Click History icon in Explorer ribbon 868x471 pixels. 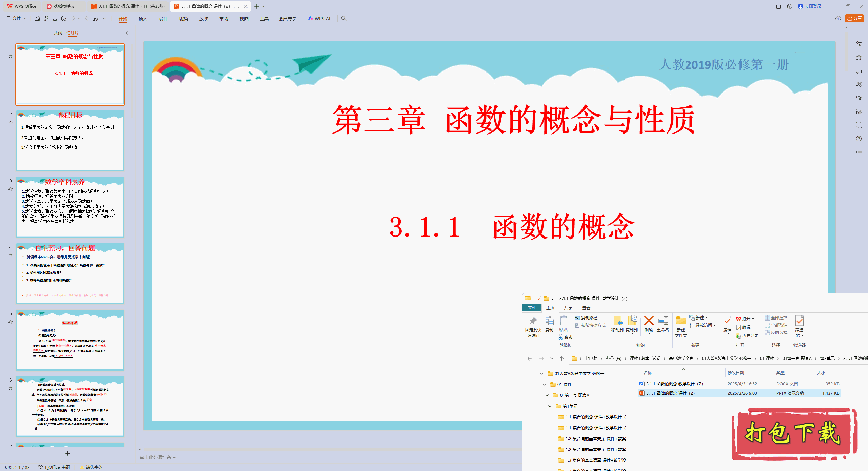[747, 336]
